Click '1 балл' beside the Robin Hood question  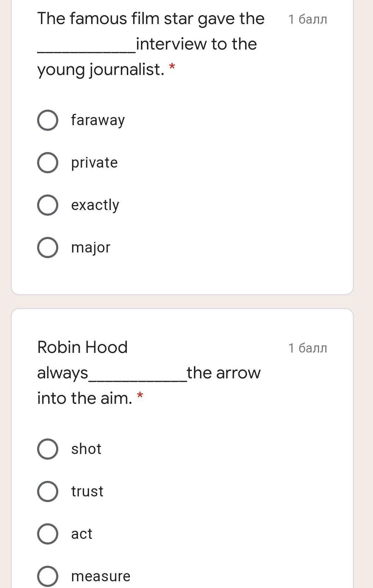coord(308,348)
